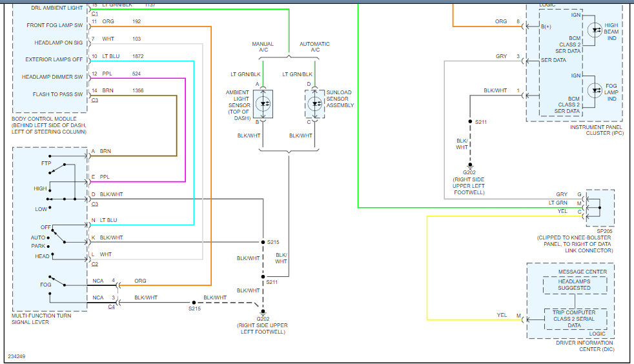Select circuit number 1872
Viewport: 634px width, 364px height.
pos(138,56)
